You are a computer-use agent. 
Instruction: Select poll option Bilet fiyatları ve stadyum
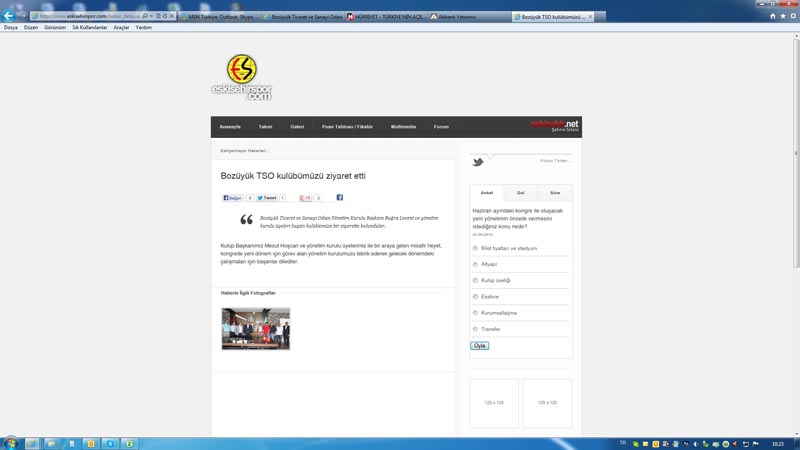click(475, 248)
